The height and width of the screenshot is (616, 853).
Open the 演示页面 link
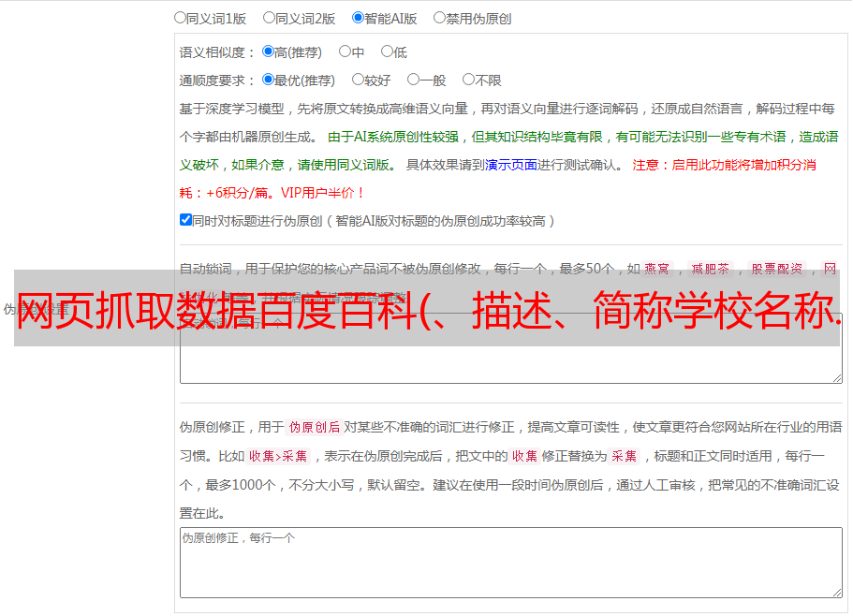coord(510,165)
